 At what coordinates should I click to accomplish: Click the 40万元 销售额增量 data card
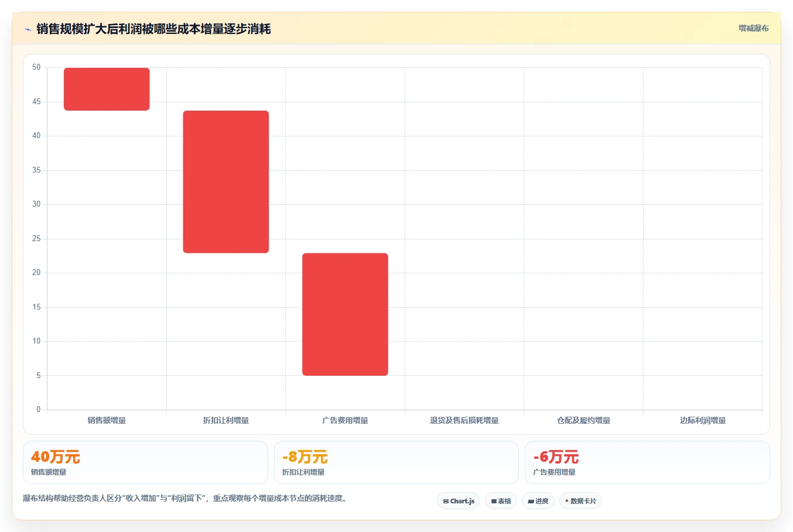tap(145, 462)
